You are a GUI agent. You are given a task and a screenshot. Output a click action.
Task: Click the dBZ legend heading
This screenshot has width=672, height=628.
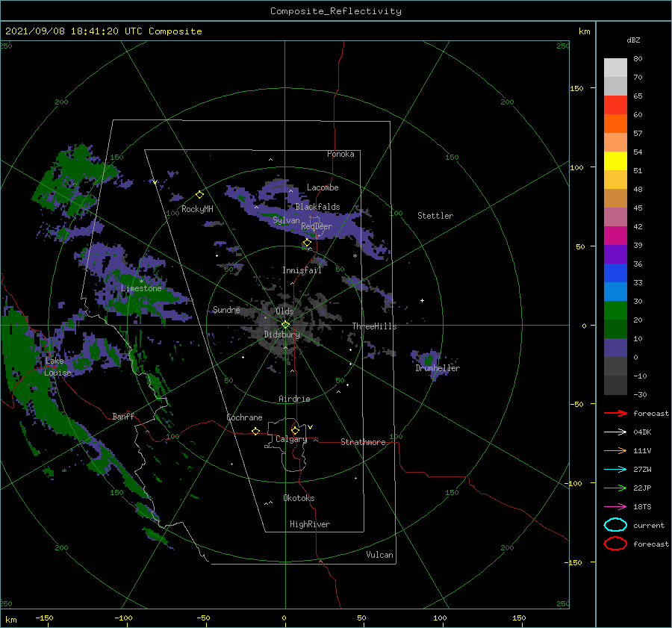coord(633,40)
